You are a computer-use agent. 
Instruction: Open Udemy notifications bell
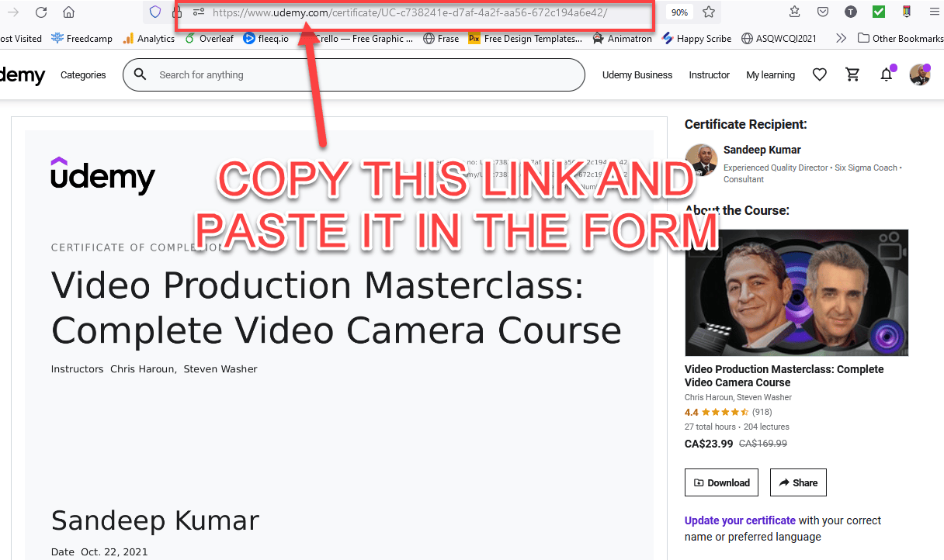click(x=886, y=74)
